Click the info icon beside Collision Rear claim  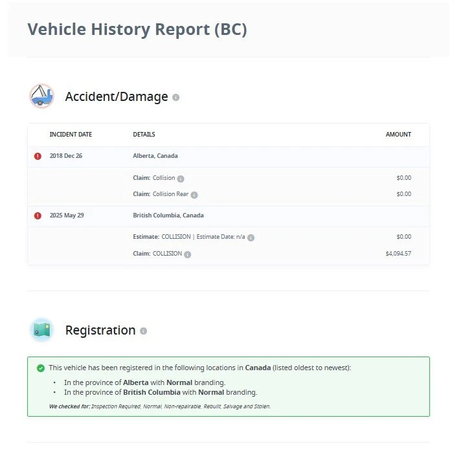pyautogui.click(x=194, y=195)
